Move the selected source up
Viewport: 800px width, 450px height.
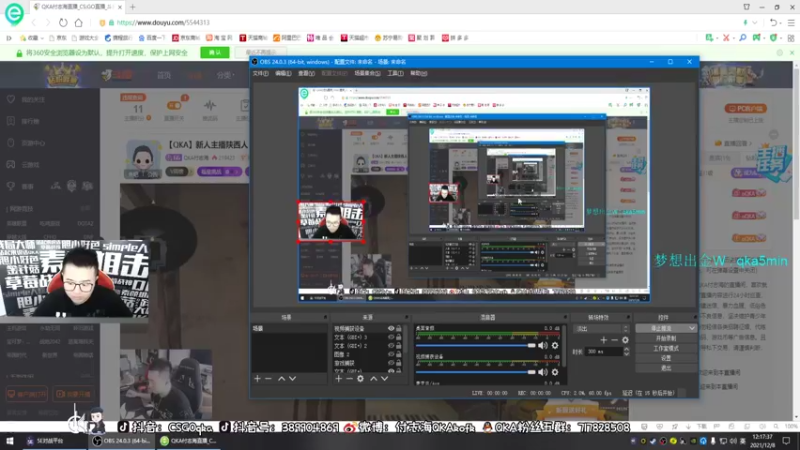click(373, 379)
